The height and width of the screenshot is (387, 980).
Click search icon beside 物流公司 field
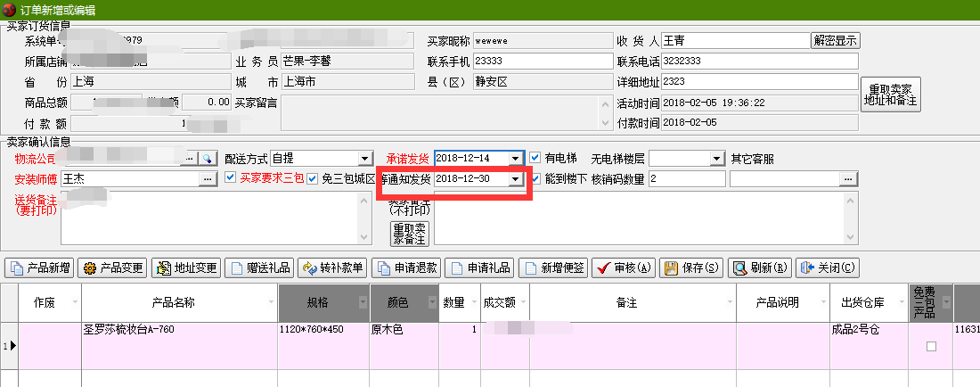coord(208,159)
